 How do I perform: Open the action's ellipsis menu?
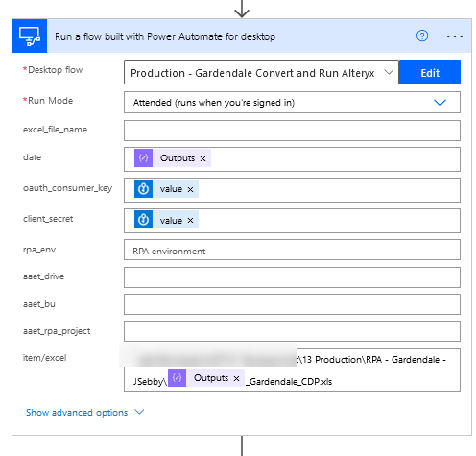click(455, 36)
